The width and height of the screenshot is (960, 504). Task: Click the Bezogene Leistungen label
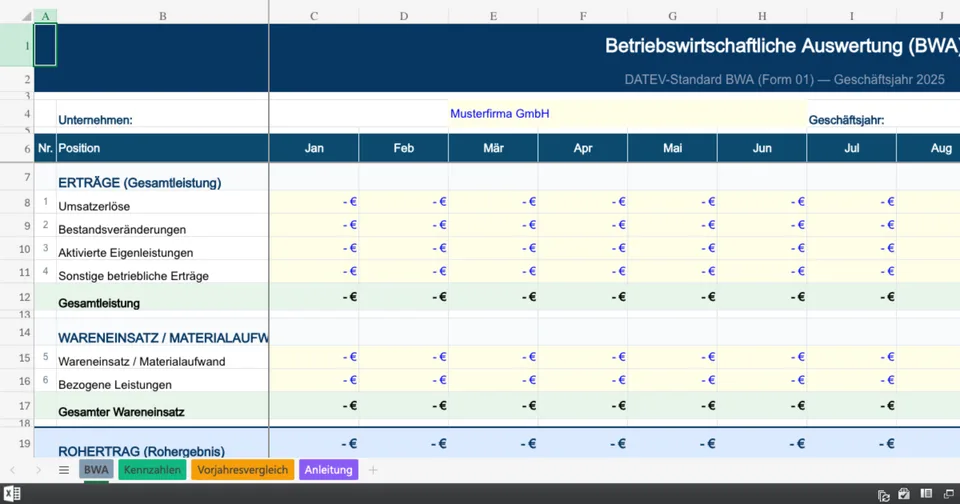pos(114,385)
